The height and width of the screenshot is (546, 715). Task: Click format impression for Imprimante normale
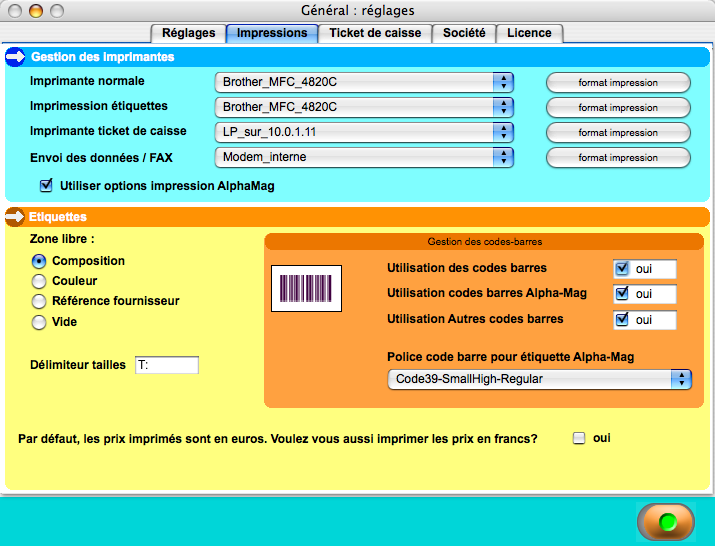(x=618, y=83)
